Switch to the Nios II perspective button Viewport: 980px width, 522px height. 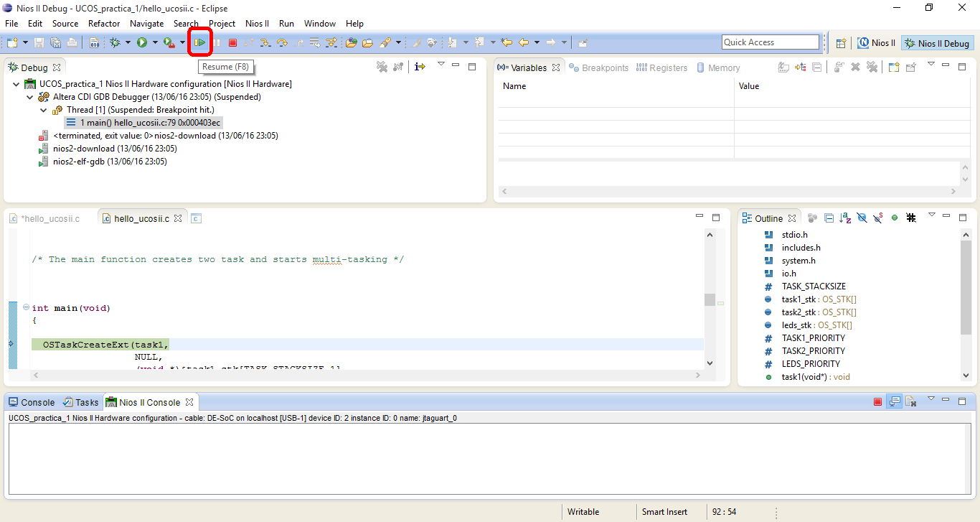[877, 43]
